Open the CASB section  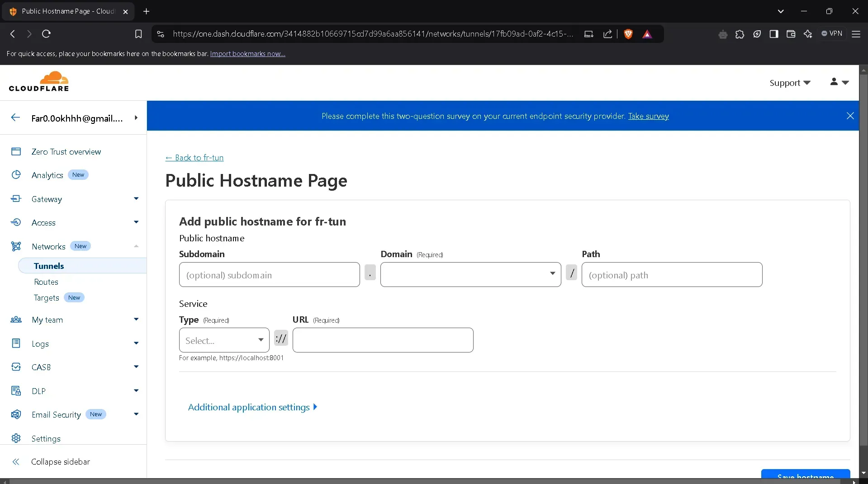click(41, 367)
